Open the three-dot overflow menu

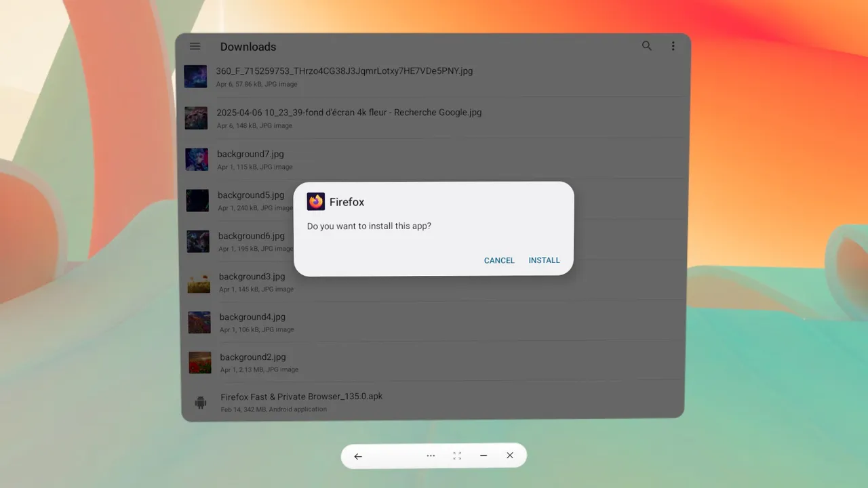tap(673, 46)
